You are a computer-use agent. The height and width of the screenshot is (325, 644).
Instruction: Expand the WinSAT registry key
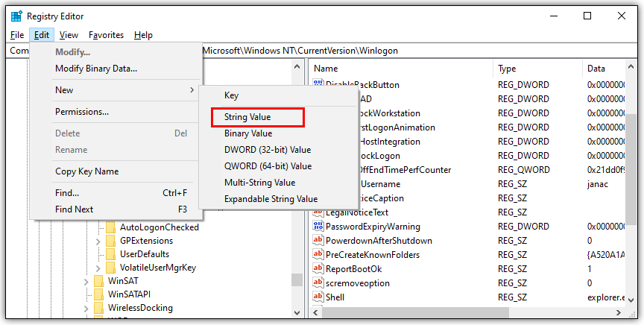[x=86, y=281]
